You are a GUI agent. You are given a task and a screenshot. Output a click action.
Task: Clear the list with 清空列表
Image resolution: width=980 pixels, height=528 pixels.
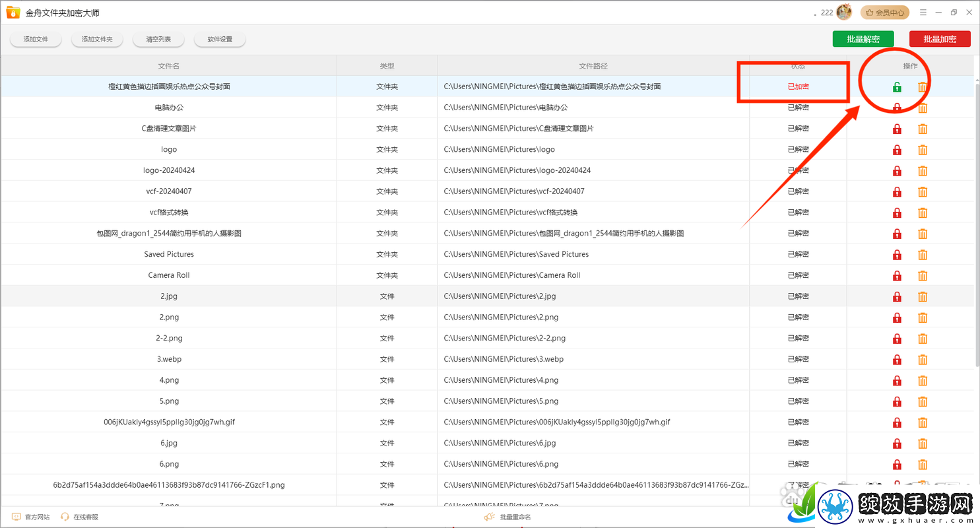click(x=158, y=40)
